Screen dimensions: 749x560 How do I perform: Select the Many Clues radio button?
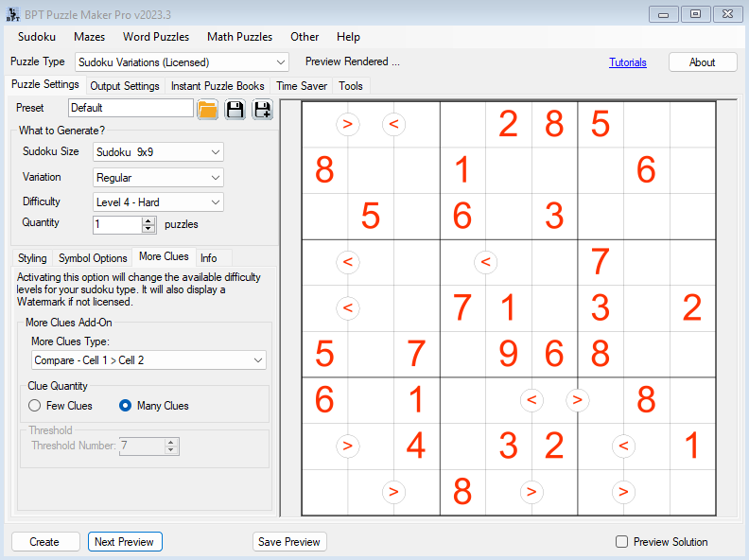[126, 406]
